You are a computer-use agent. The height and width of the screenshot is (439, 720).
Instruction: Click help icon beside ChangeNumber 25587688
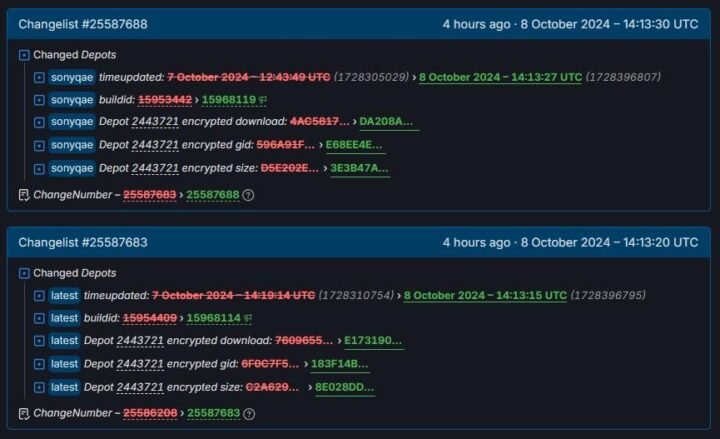248,195
